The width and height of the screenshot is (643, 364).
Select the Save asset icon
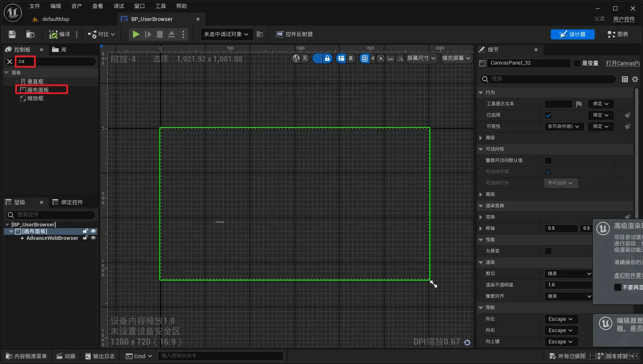coord(12,34)
